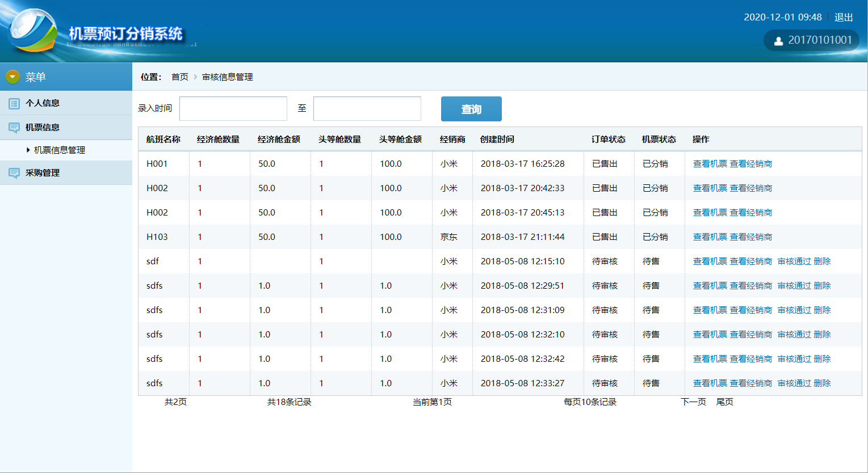
Task: Open 查看机票 for flight H001
Action: [709, 163]
